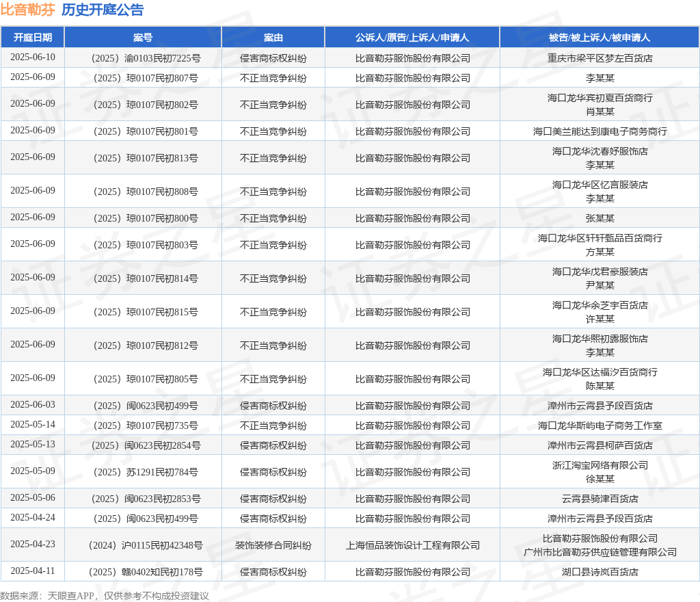
Task: Click the 被告/被上诉人/被申请人 column header
Action: (x=600, y=37)
